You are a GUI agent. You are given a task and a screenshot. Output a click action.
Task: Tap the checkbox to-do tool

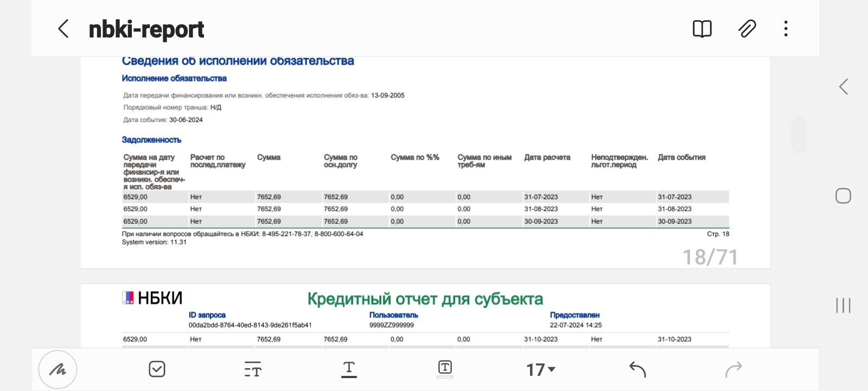(x=157, y=369)
